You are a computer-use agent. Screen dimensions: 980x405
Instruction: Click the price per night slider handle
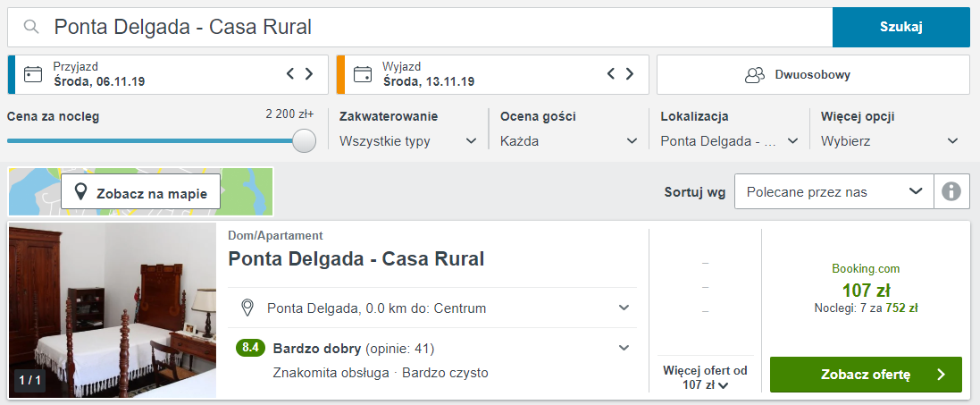304,140
